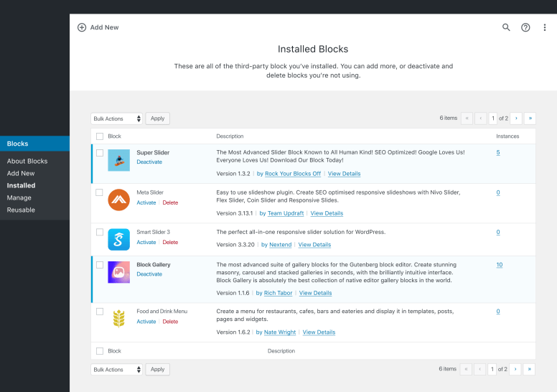The width and height of the screenshot is (557, 392).
Task: Click the Block Gallery gradient icon
Action: point(118,272)
